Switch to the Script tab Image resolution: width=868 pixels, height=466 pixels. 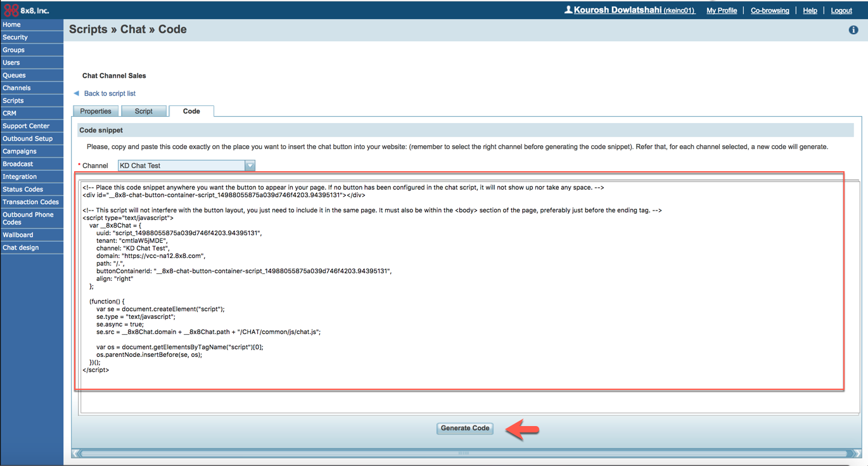coord(144,111)
